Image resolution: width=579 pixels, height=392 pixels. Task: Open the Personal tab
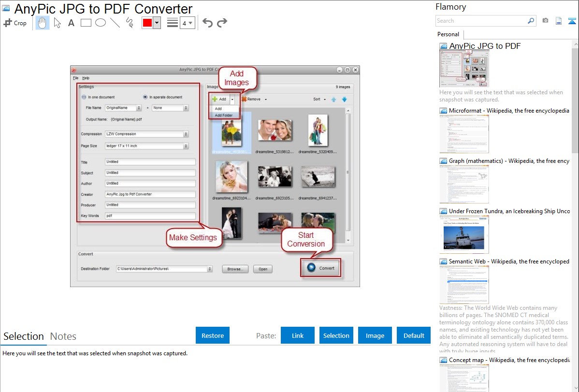(449, 34)
